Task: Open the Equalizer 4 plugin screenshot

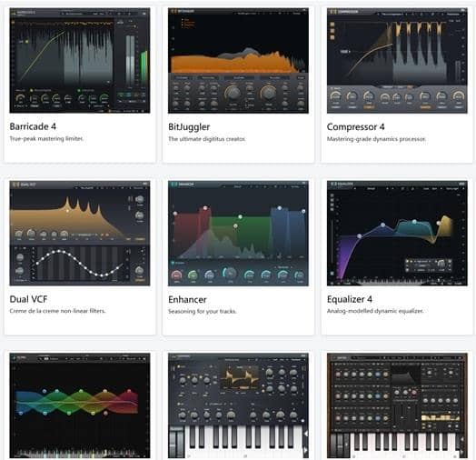Action: pos(397,233)
